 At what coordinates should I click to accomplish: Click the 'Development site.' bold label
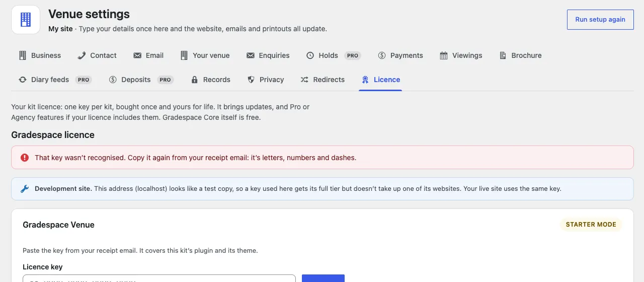tap(63, 189)
